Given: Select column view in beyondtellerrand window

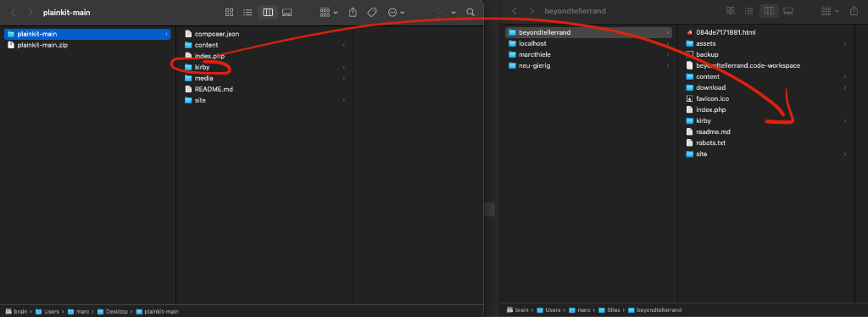Looking at the screenshot, I should tap(769, 10).
